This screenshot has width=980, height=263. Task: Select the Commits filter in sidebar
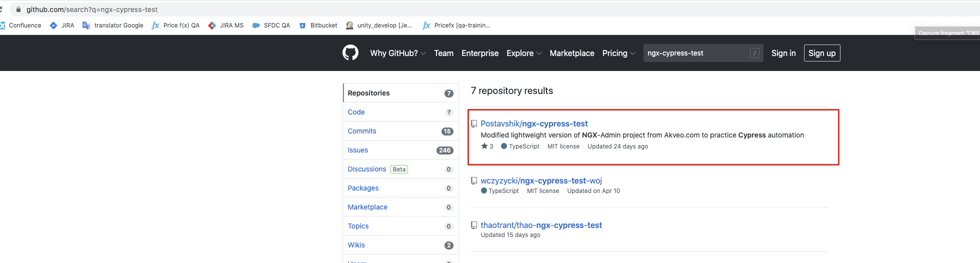[x=362, y=131]
